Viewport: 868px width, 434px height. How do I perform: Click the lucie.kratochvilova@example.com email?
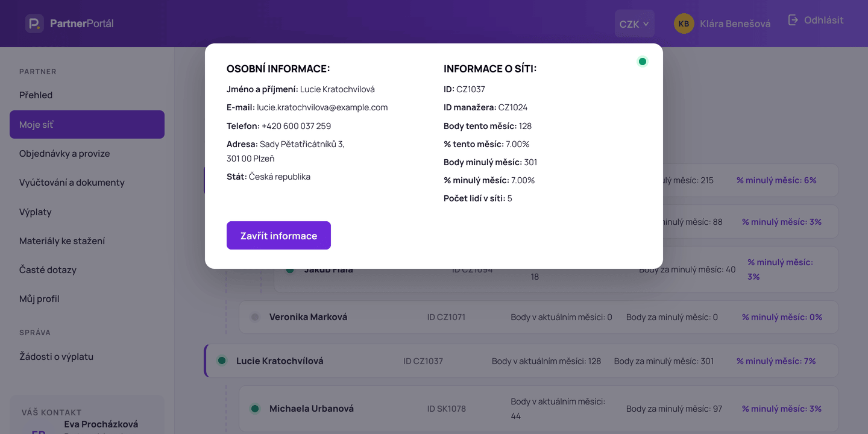click(322, 107)
